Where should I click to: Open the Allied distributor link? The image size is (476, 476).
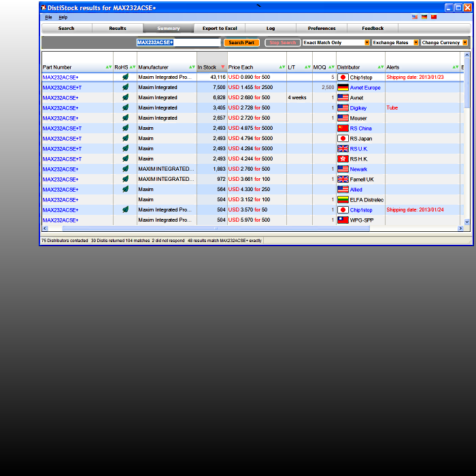pyautogui.click(x=356, y=190)
